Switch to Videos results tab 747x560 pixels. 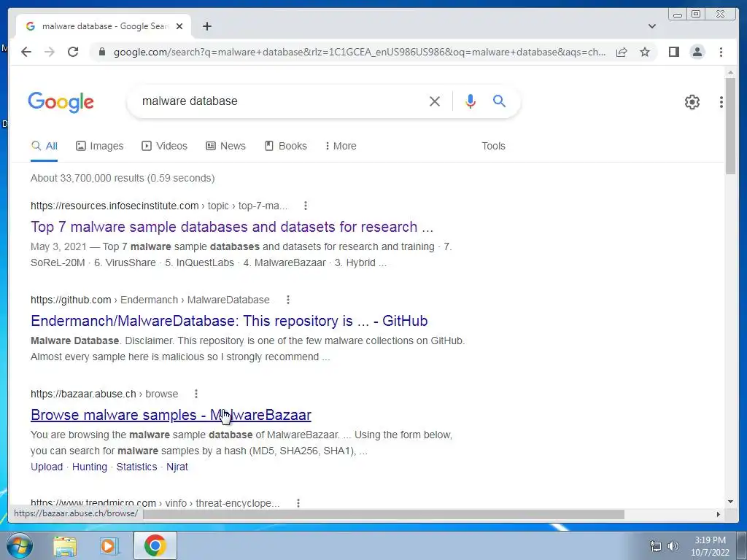pyautogui.click(x=164, y=146)
